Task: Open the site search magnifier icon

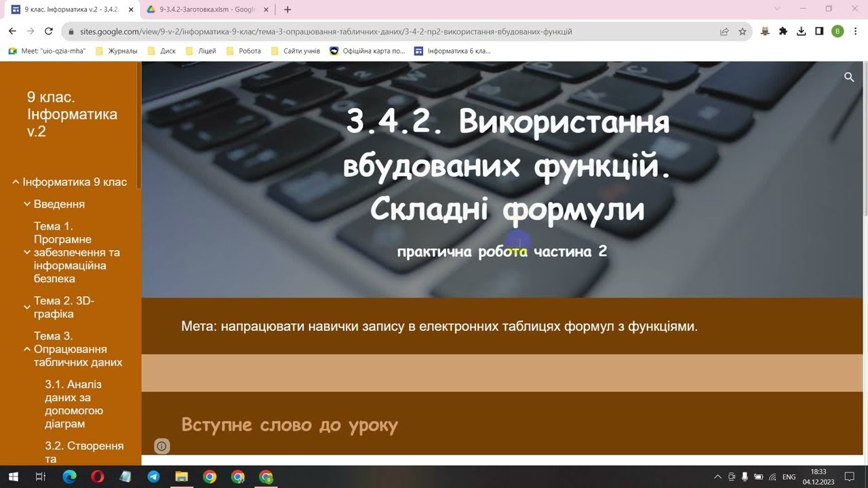Action: [848, 77]
